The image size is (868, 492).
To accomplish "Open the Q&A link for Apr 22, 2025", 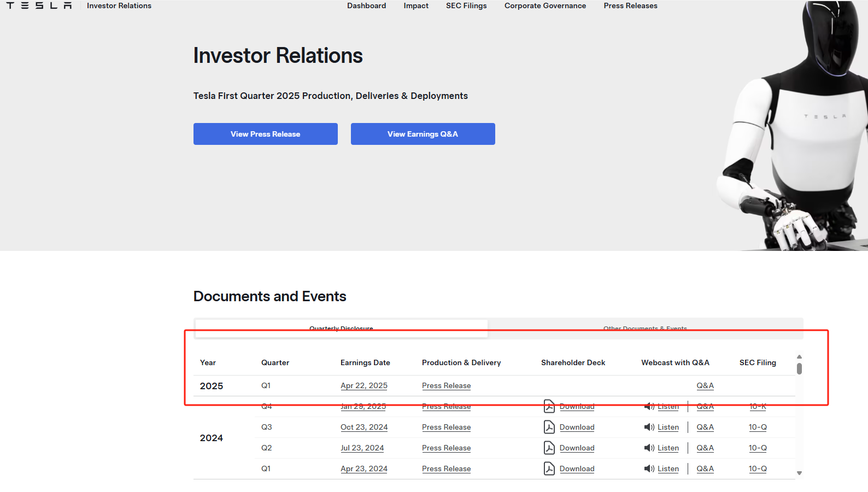I will click(705, 385).
